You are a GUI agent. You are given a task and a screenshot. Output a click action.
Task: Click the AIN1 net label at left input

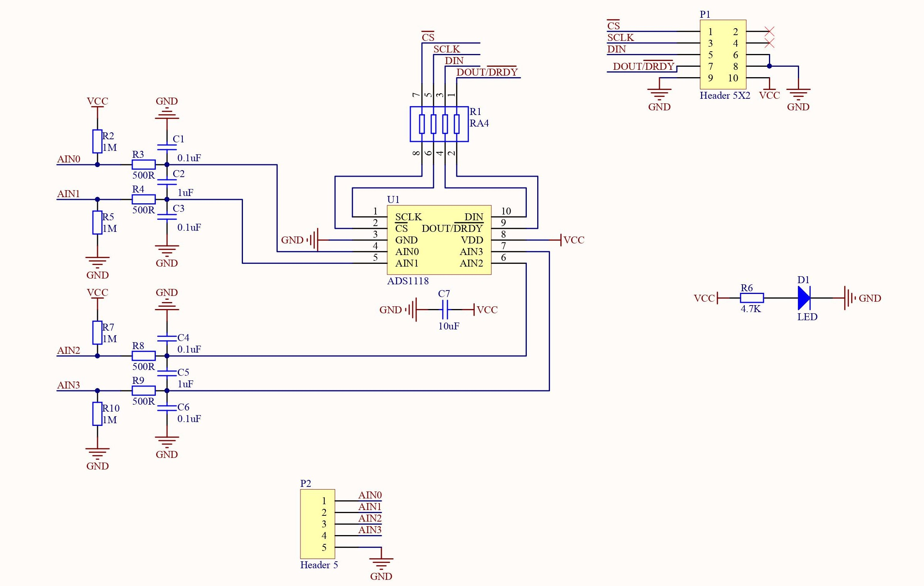[x=68, y=194]
